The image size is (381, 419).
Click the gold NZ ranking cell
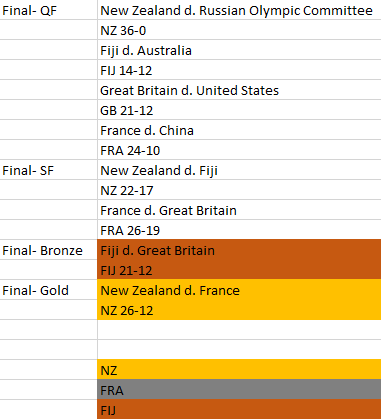click(239, 369)
